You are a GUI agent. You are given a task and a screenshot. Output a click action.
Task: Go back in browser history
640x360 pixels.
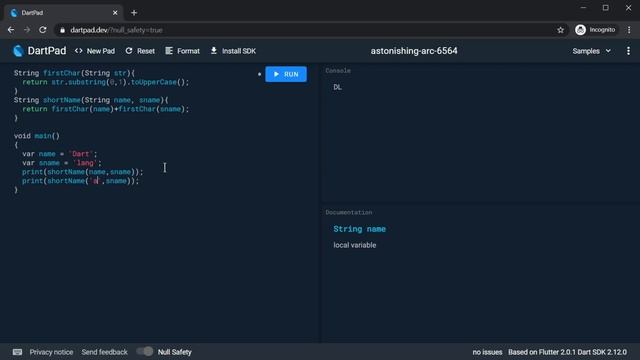point(11,30)
